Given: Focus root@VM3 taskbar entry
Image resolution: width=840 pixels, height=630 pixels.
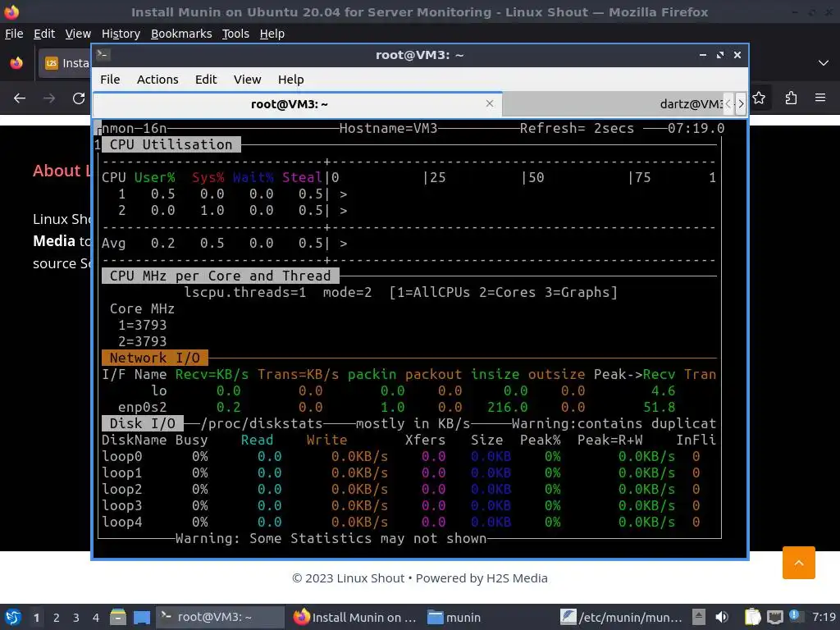Looking at the screenshot, I should coord(220,617).
